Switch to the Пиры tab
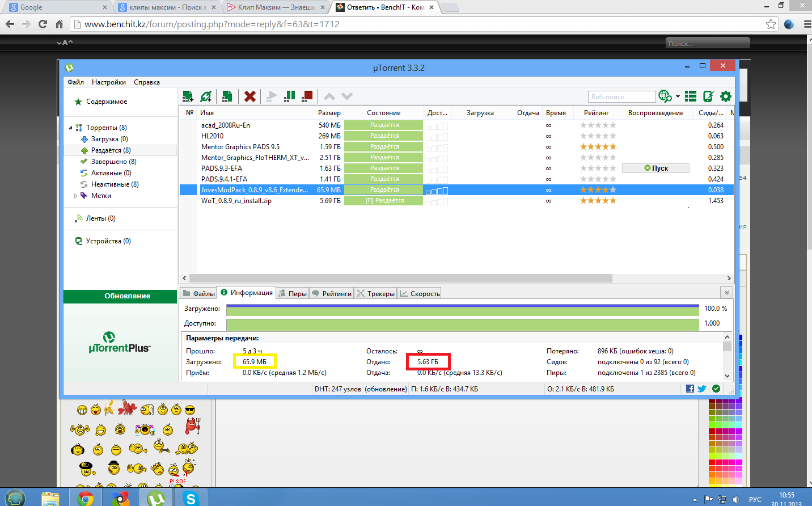 (x=292, y=293)
